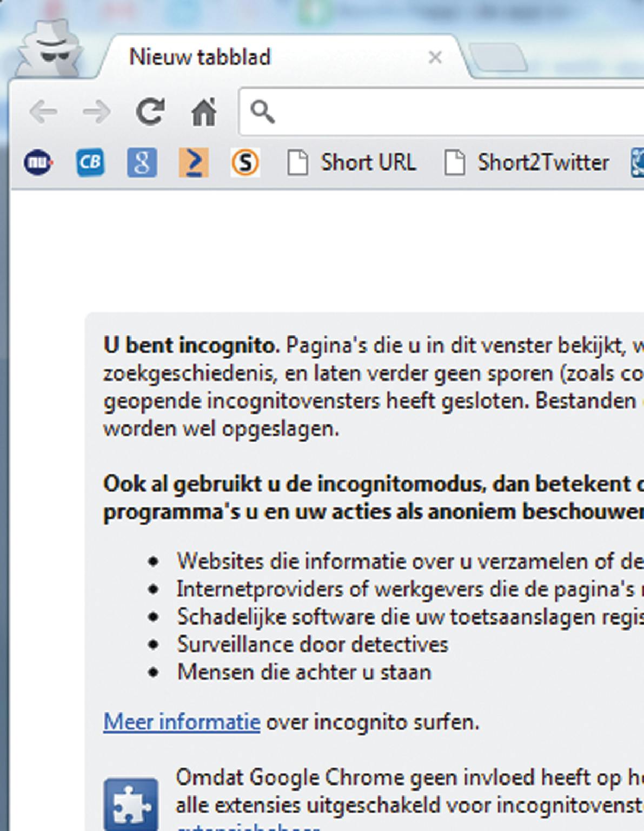Navigate forward with the forward arrow

pos(97,111)
